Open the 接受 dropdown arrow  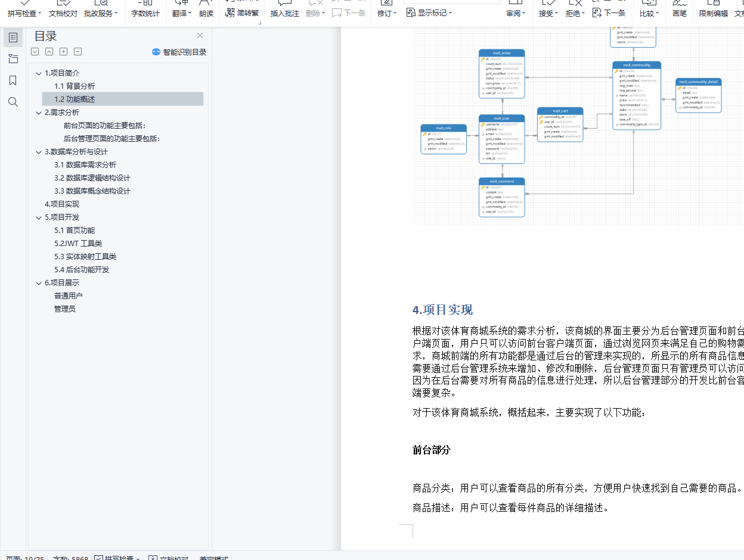pyautogui.click(x=557, y=13)
